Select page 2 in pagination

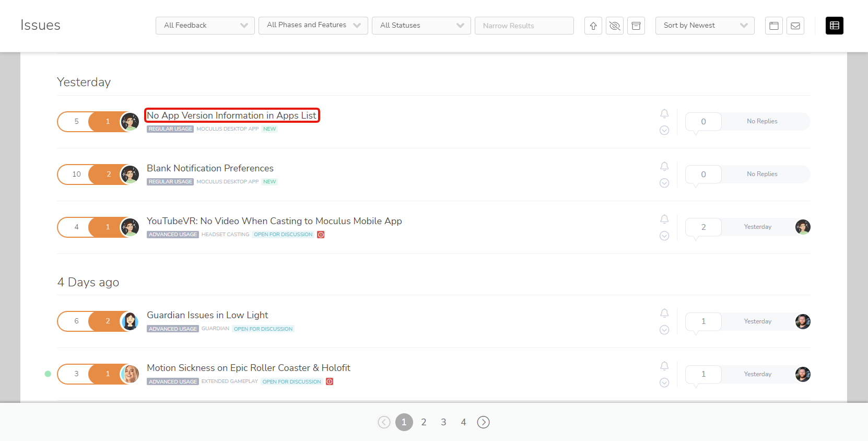point(424,422)
